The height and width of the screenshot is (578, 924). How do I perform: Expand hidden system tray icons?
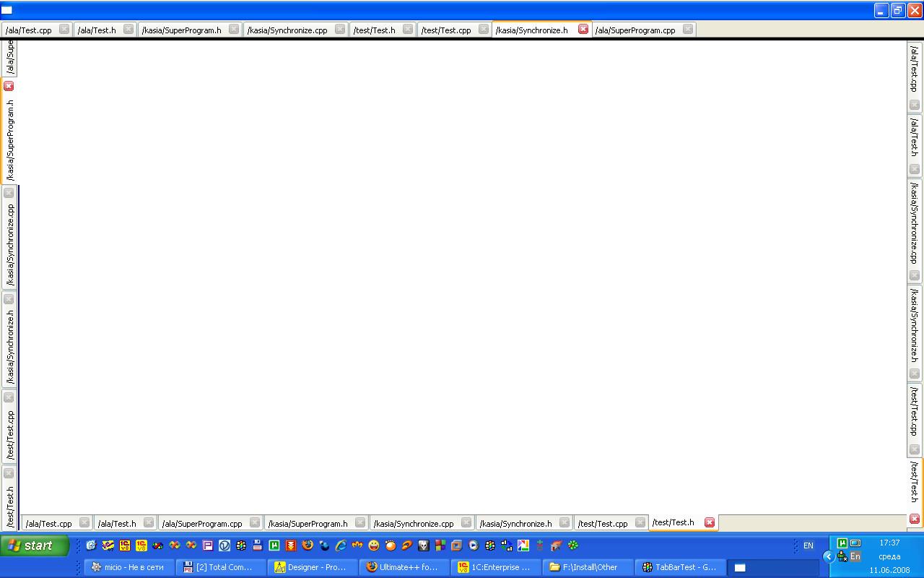[x=829, y=556]
